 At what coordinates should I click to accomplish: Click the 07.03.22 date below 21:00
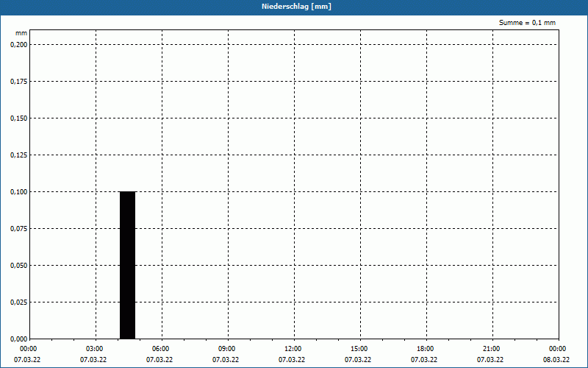coord(490,360)
